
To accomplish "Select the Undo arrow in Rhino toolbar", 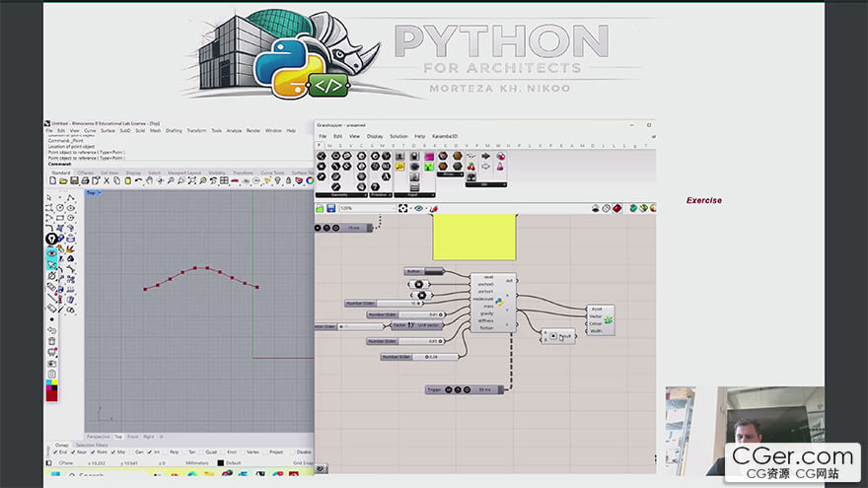I will [138, 181].
